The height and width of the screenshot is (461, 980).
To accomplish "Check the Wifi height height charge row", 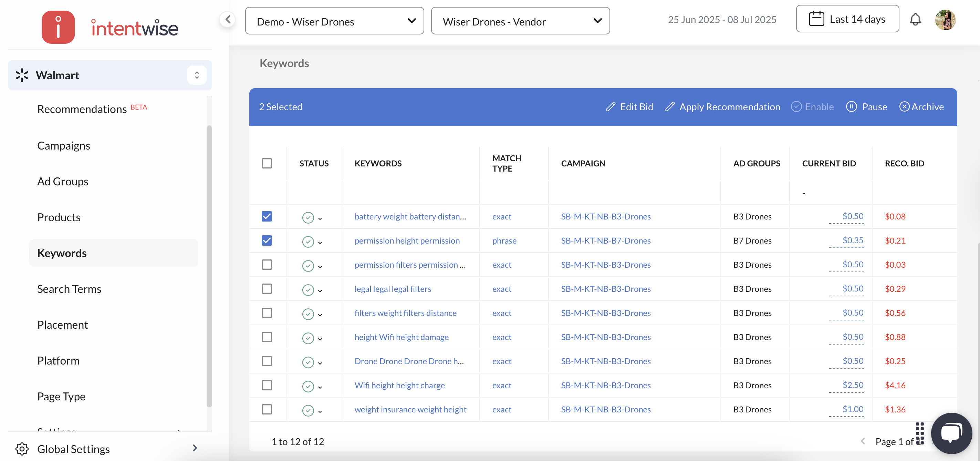I will click(x=267, y=385).
